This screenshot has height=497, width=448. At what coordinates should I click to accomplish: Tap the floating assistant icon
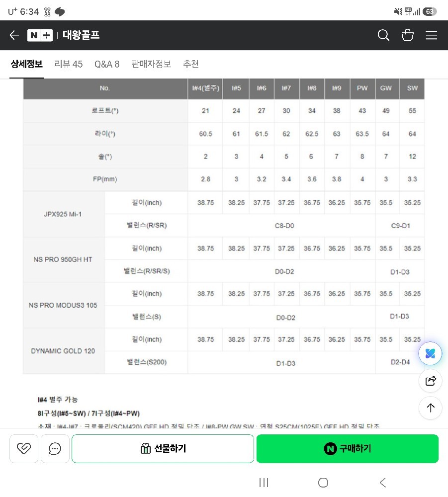[430, 353]
